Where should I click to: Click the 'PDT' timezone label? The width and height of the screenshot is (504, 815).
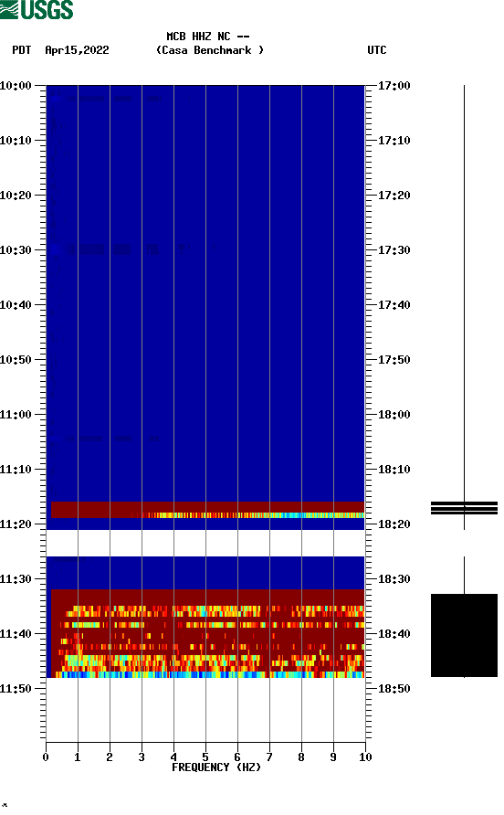[x=22, y=50]
